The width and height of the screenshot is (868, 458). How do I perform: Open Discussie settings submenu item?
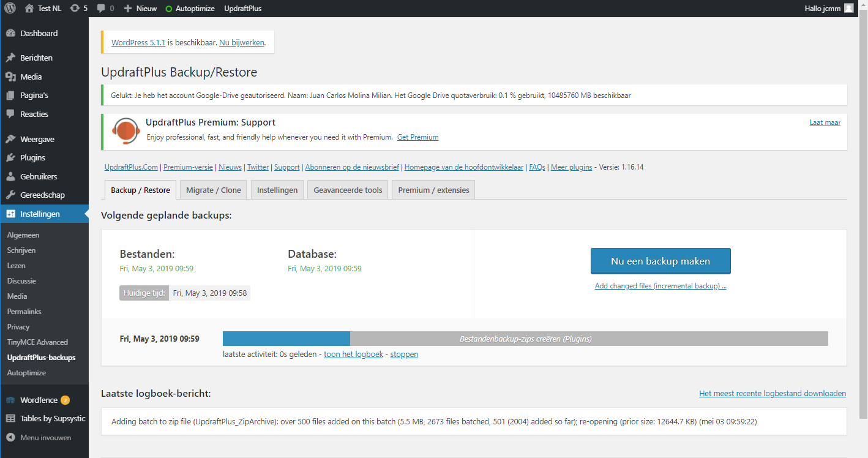coord(21,281)
